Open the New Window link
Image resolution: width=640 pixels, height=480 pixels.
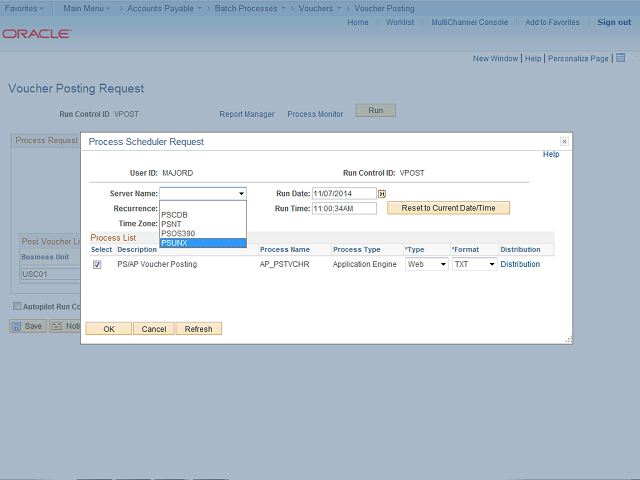495,58
